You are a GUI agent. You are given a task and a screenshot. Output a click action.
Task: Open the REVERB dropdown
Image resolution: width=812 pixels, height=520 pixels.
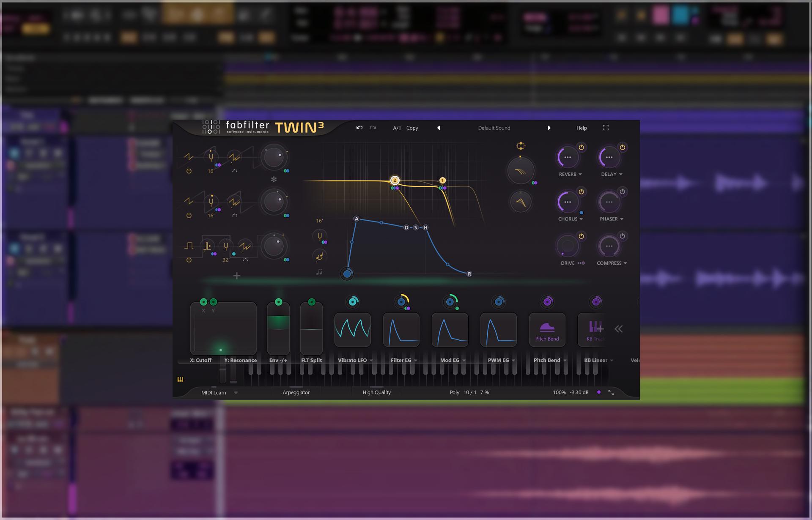[x=570, y=174]
